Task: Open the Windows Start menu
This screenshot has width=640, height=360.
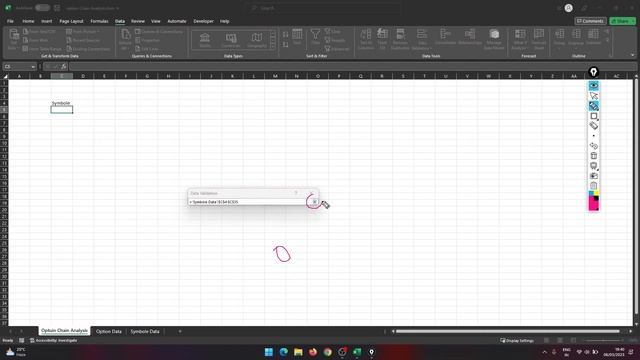Action: [269, 352]
